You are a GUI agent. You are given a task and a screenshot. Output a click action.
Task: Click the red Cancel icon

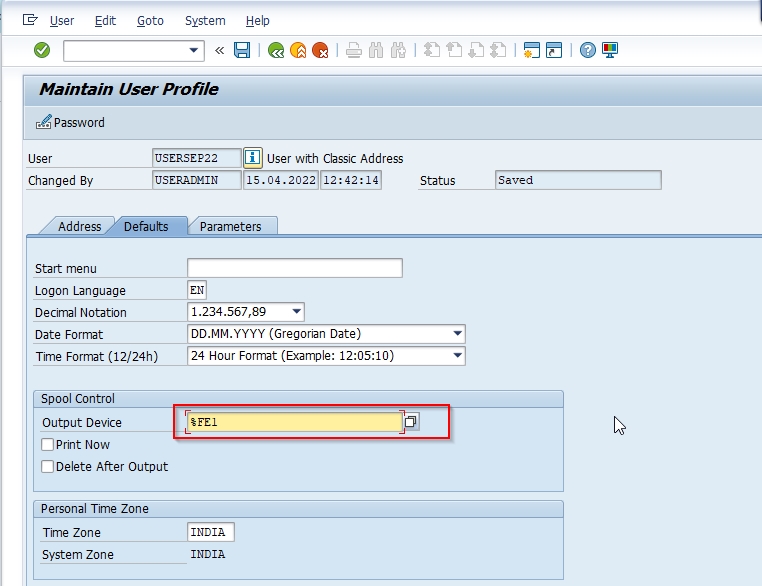320,50
